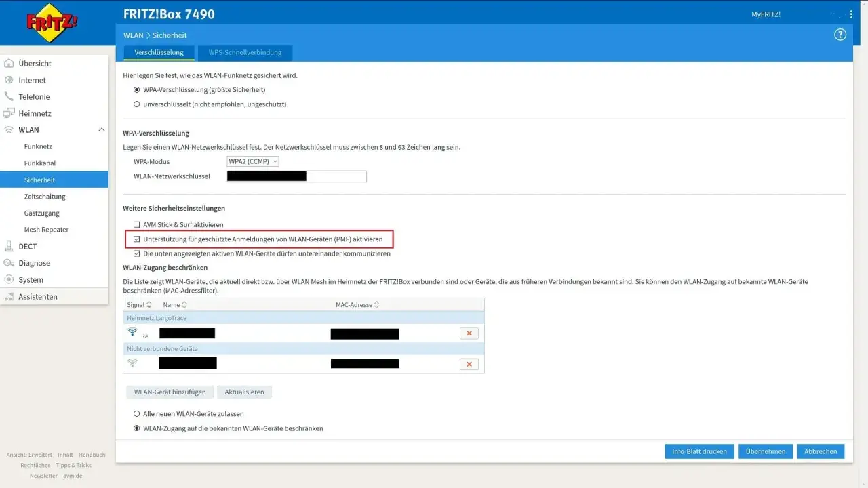The height and width of the screenshot is (488, 868).
Task: Click the Abbrechen button
Action: [x=821, y=451]
